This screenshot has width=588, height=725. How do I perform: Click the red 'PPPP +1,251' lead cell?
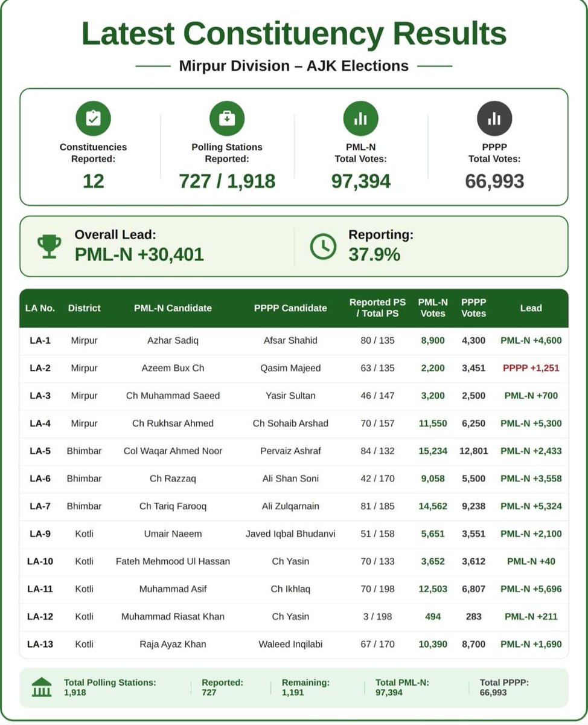pos(531,368)
